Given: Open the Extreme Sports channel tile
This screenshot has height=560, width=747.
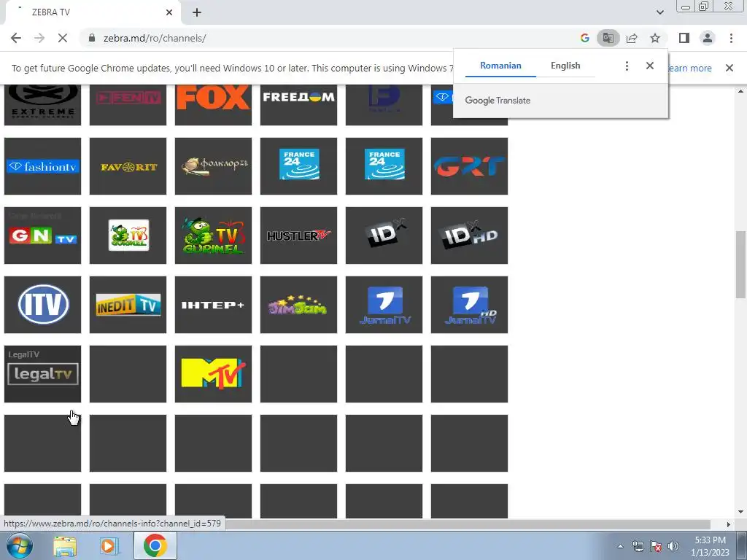Looking at the screenshot, I should pyautogui.click(x=42, y=105).
